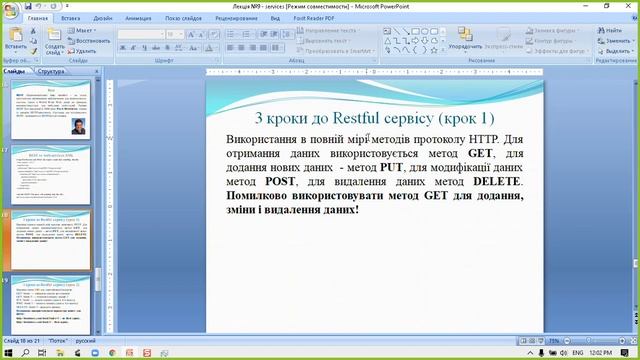This screenshot has width=640, height=360.
Task: Open the Рецензирование ribbon tab
Action: point(236,18)
